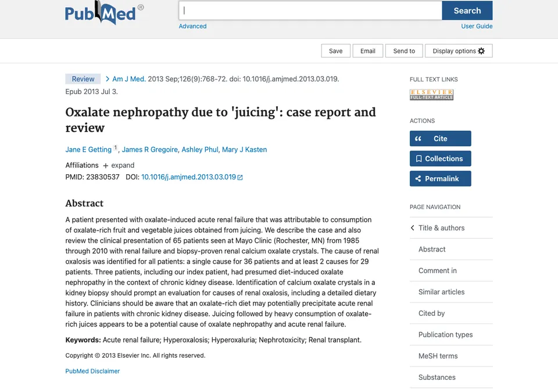Click the plus icon next to Affiliations
Screen dimensions: 558x392
[105, 166]
